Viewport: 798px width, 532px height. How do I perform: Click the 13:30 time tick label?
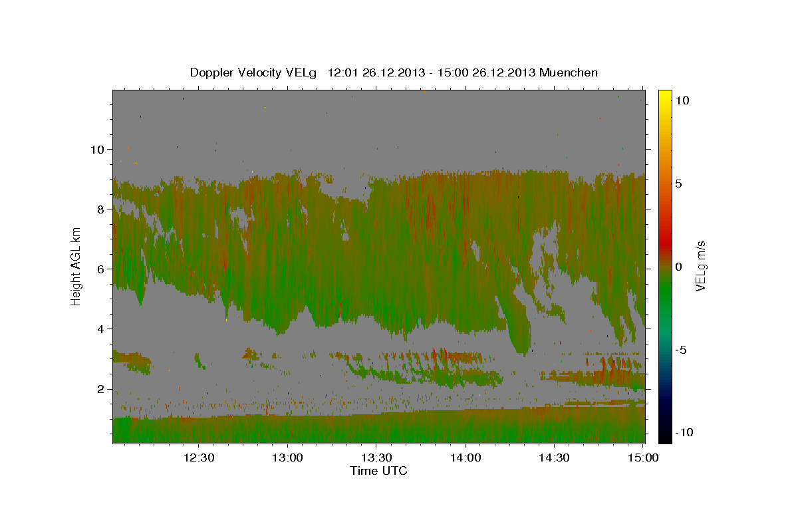tap(376, 458)
